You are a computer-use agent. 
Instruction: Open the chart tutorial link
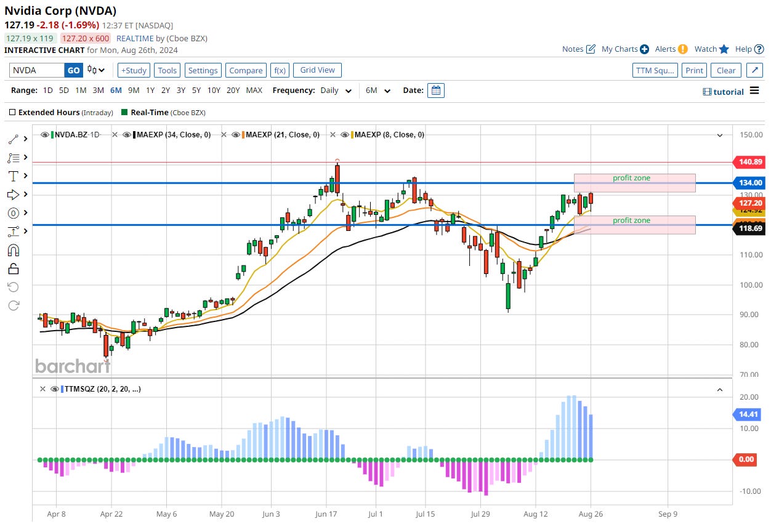point(723,91)
